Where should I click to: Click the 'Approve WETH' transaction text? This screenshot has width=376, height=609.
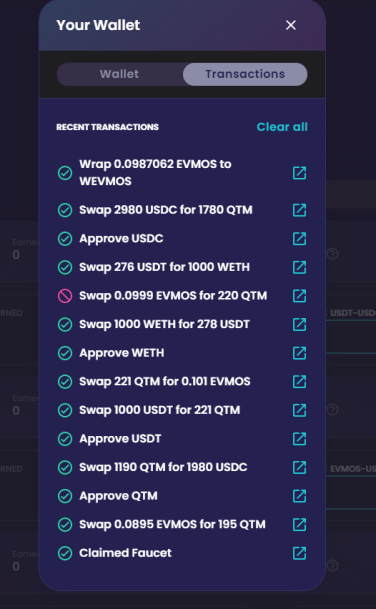tap(122, 353)
